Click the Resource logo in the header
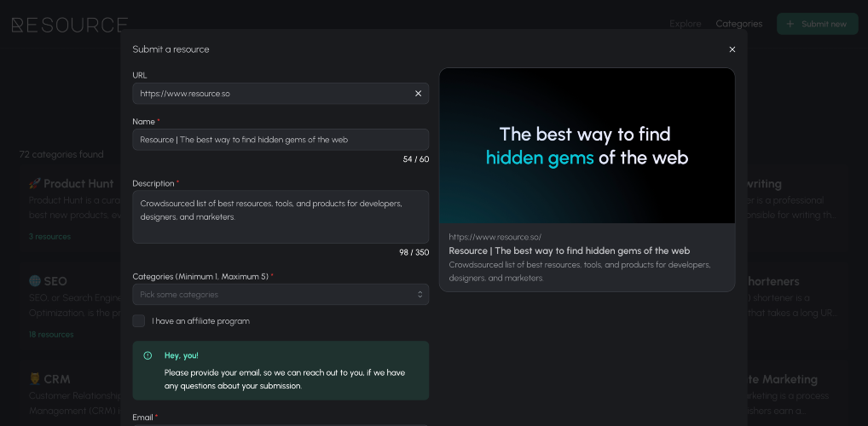Image resolution: width=868 pixels, height=426 pixels. point(70,25)
